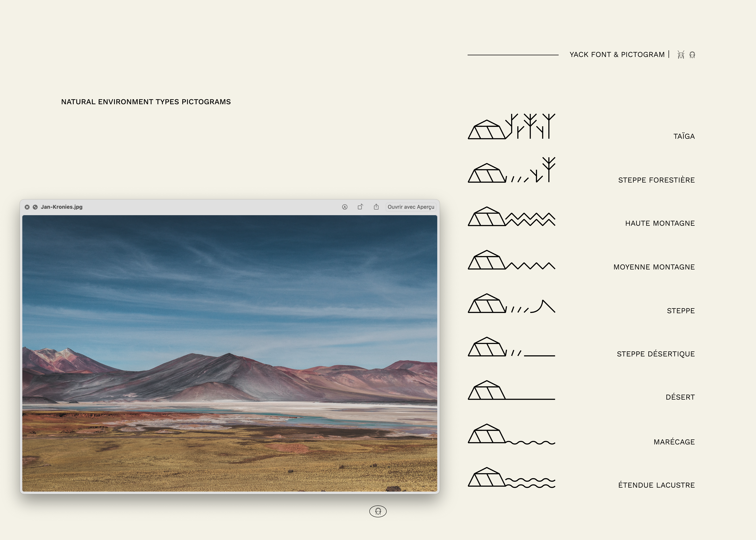Viewport: 756px width, 540px height.
Task: Close the Jan-Kronies.jpg preview window
Action: [x=27, y=207]
